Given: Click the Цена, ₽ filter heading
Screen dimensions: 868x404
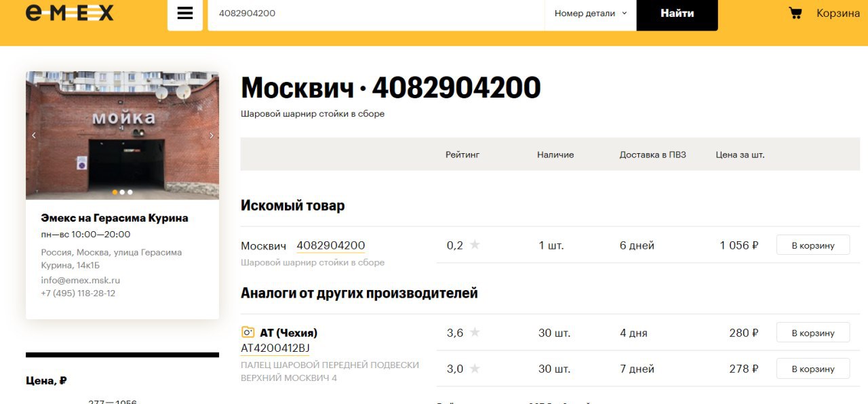Looking at the screenshot, I should point(46,381).
